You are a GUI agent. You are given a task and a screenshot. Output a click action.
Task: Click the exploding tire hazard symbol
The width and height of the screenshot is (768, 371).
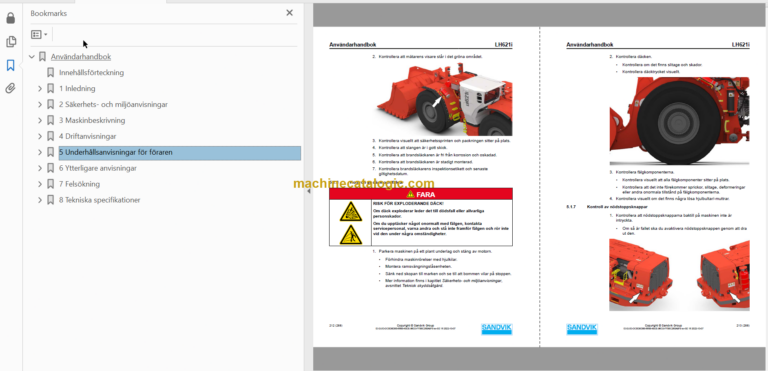[351, 211]
